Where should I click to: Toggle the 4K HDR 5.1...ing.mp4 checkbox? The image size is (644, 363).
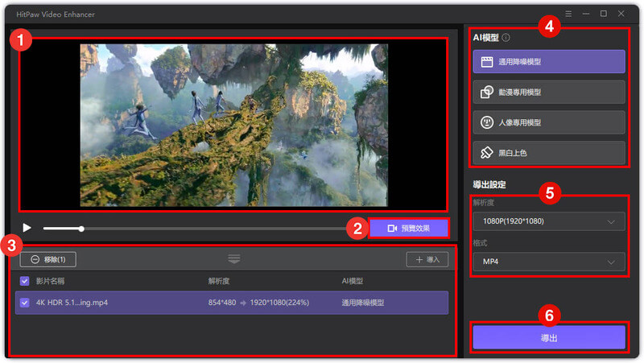click(x=25, y=303)
